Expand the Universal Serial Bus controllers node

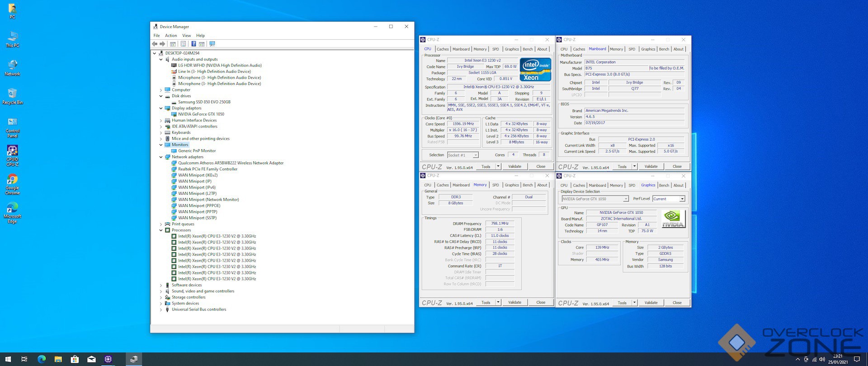click(161, 310)
